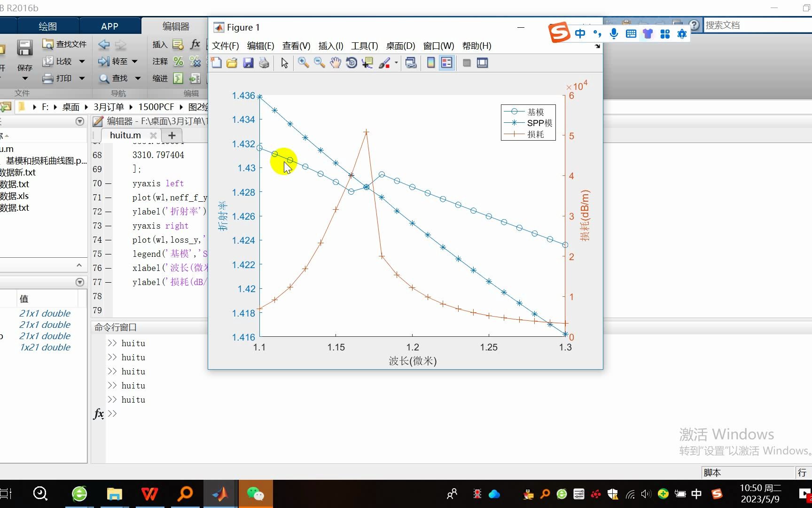Open File Explorer from the taskbar
Screen dimensions: 812x508
114,494
